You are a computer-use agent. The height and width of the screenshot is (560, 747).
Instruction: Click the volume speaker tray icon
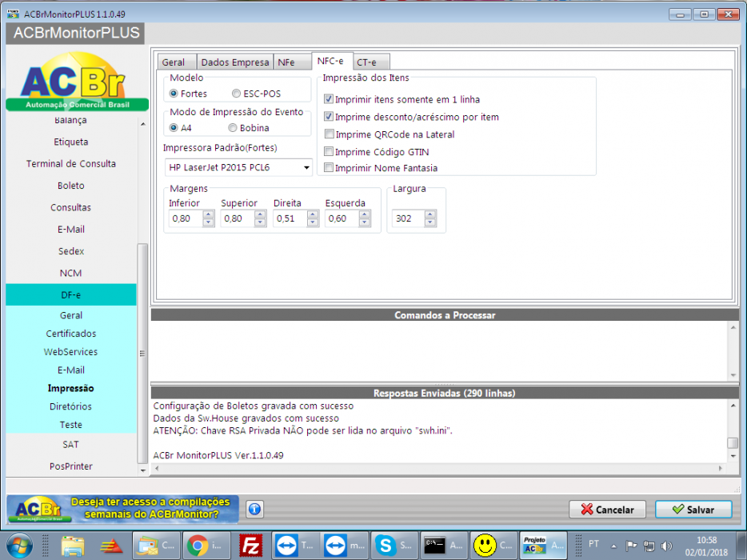point(666,546)
